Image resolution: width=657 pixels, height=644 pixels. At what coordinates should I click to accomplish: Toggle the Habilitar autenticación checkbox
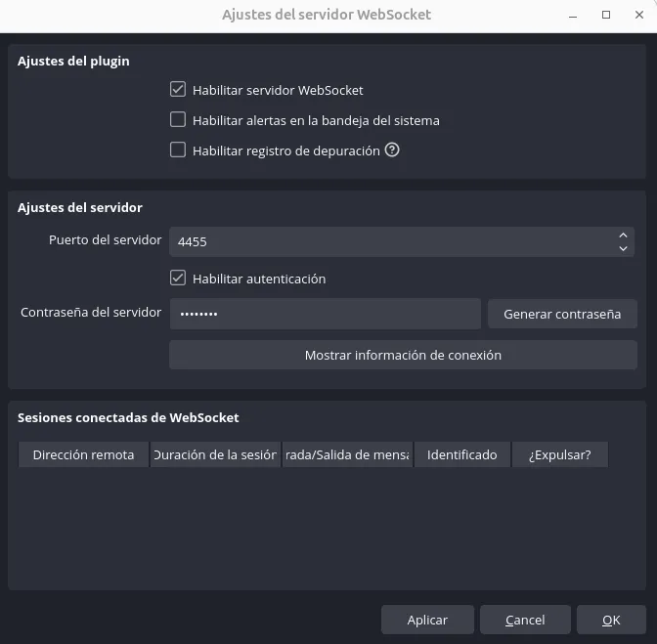click(x=178, y=279)
